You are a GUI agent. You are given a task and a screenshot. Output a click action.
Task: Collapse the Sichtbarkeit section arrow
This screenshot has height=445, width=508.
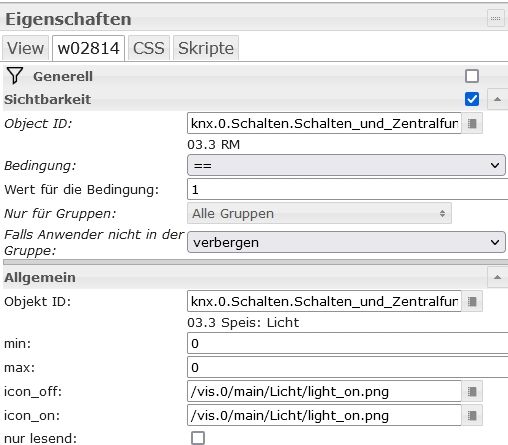pos(497,99)
